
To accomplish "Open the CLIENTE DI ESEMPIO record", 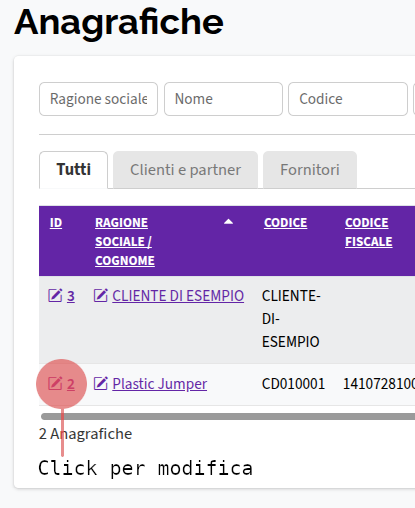I will point(178,296).
